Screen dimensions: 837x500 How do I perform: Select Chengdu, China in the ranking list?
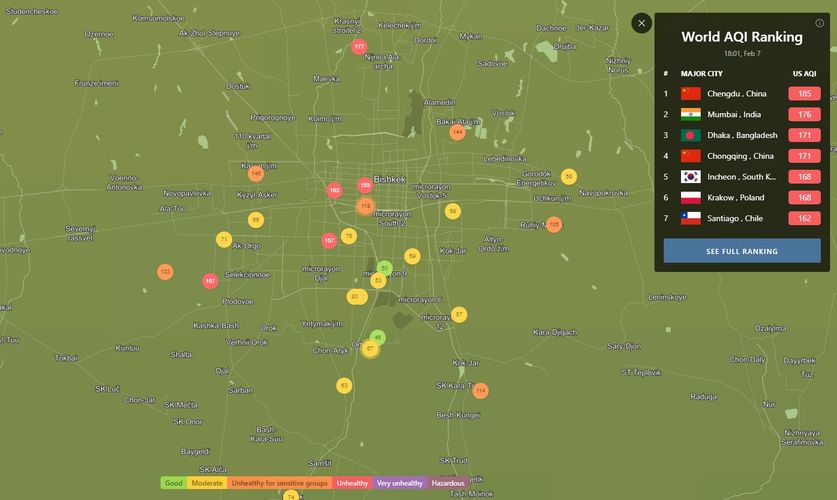(x=737, y=94)
